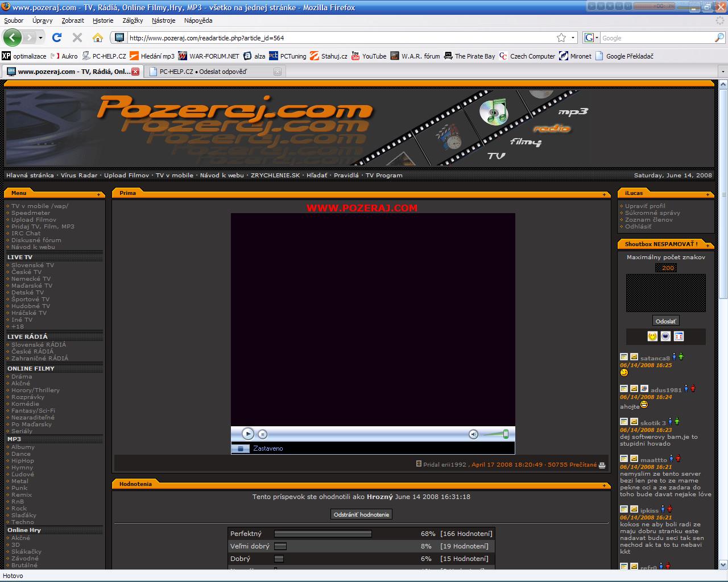Go to the Firefox home page icon
Viewport: 728px width, 582px height.
point(98,38)
